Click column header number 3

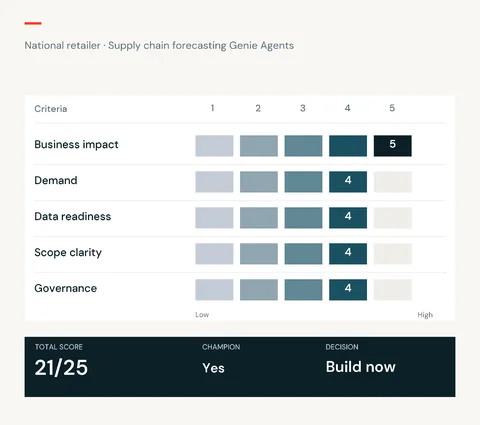[x=303, y=108]
